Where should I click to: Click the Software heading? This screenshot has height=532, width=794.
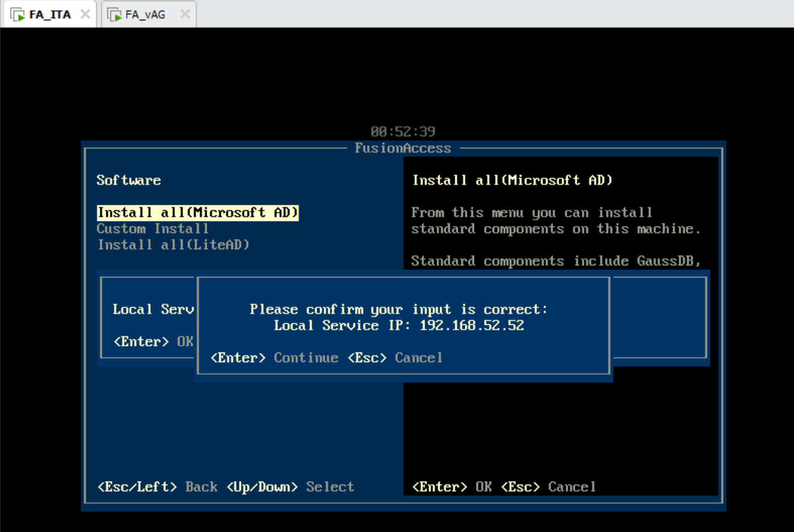(129, 180)
